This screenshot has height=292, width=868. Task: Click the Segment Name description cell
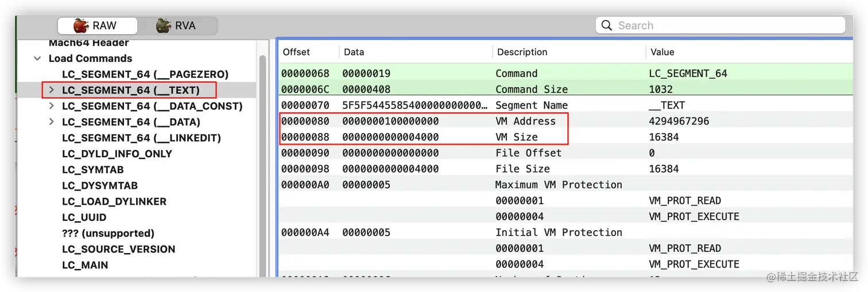(x=532, y=105)
